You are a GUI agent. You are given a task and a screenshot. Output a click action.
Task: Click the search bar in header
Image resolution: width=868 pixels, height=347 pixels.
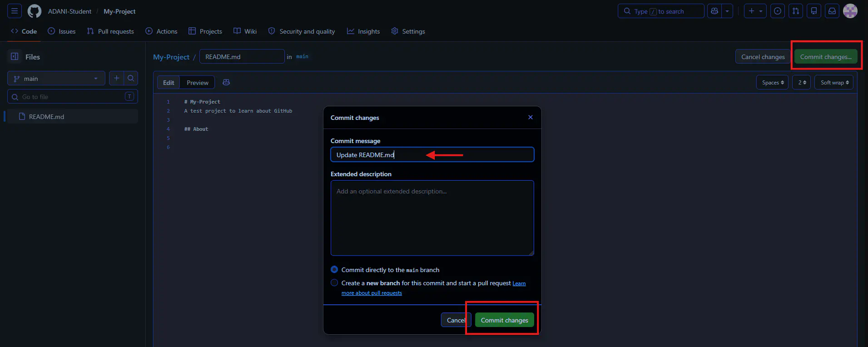(x=661, y=11)
